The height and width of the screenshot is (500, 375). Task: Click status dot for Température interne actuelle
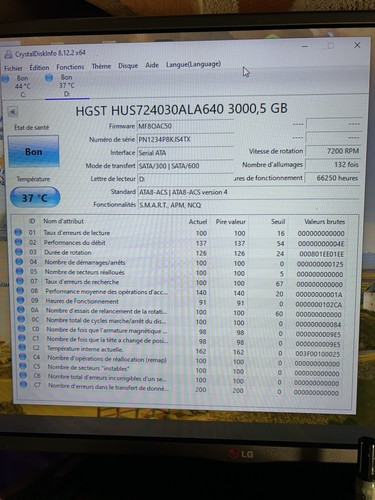[x=22, y=347]
